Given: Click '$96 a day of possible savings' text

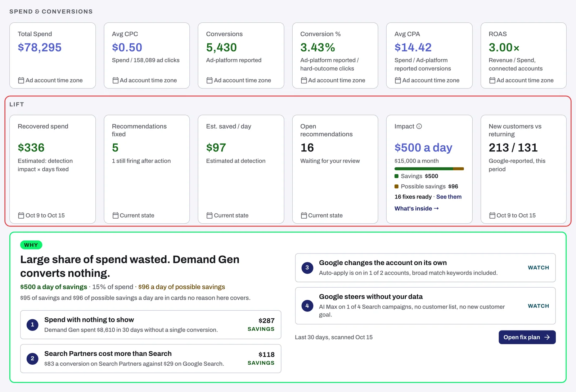Looking at the screenshot, I should (x=181, y=287).
